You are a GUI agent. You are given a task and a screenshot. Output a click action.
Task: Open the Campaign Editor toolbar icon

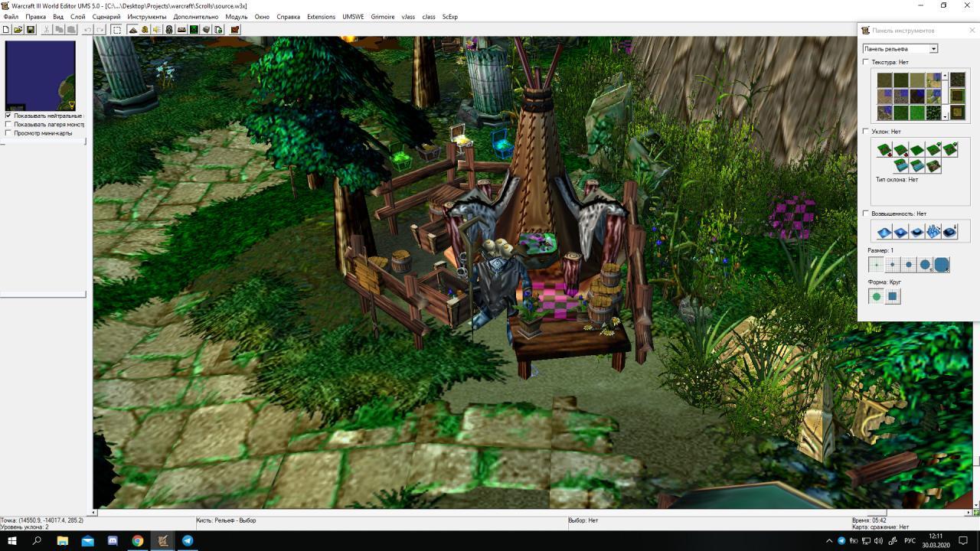pyautogui.click(x=181, y=30)
